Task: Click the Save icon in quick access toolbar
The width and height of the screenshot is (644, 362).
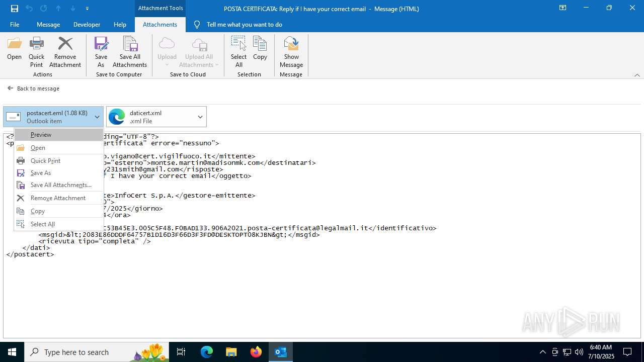Action: point(15,9)
